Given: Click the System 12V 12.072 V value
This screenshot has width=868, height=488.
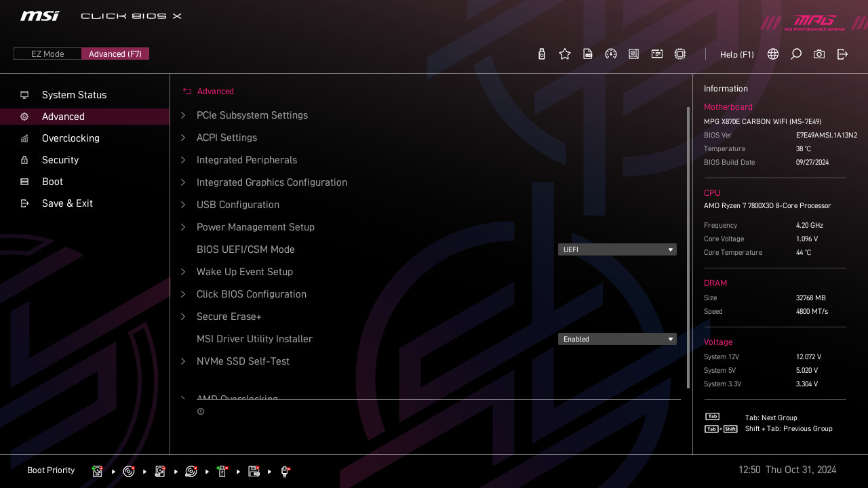Looking at the screenshot, I should 808,357.
